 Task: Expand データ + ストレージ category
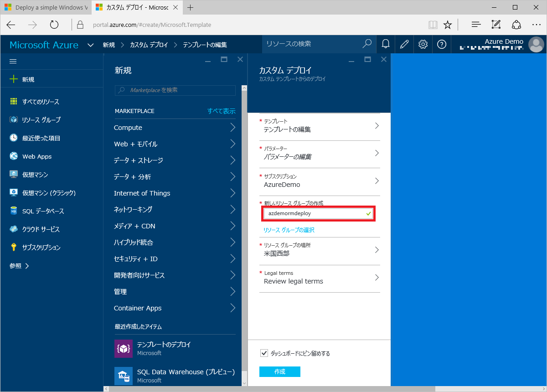(175, 160)
